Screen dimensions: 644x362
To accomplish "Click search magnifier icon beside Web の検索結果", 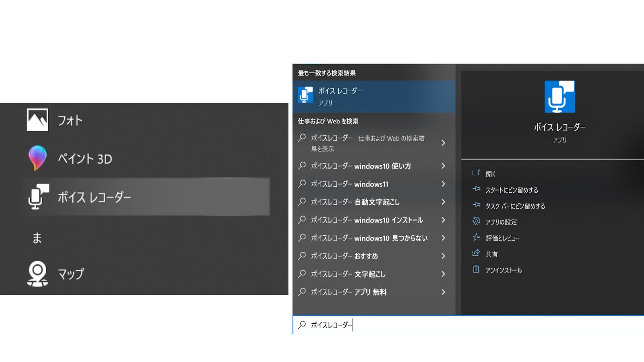I will 302,138.
